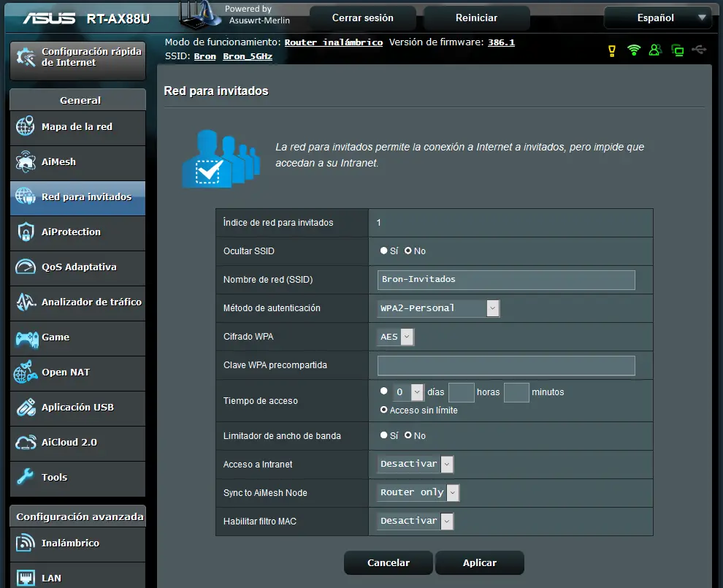Screen dimensions: 723x588
Task: Click the Mapa de la red globe icon
Action: coord(26,126)
